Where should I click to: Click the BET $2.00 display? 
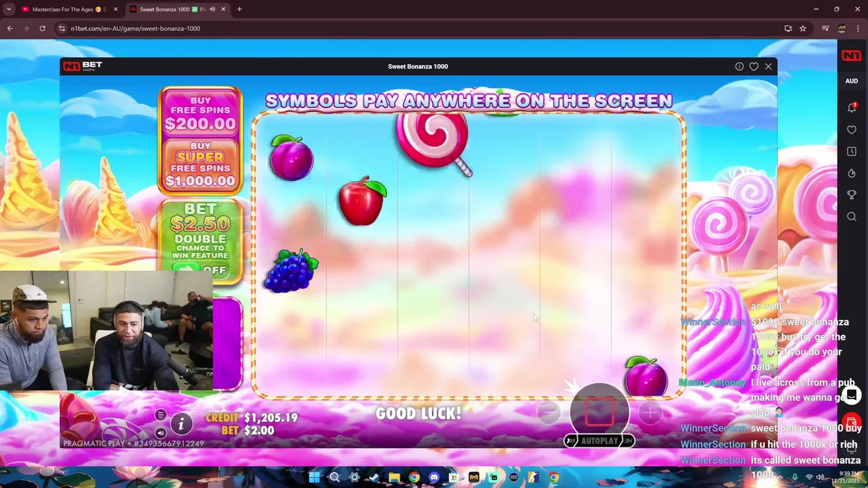[248, 430]
